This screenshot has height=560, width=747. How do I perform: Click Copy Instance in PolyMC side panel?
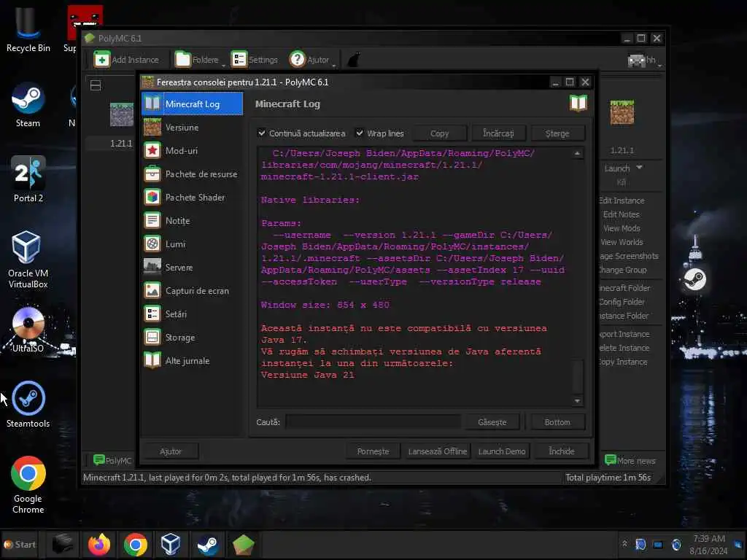pos(624,362)
